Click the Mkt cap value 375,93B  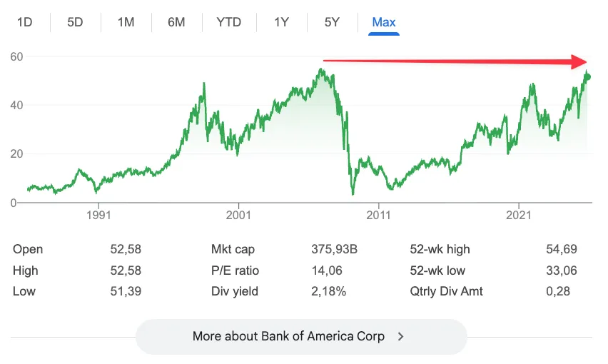click(x=334, y=249)
